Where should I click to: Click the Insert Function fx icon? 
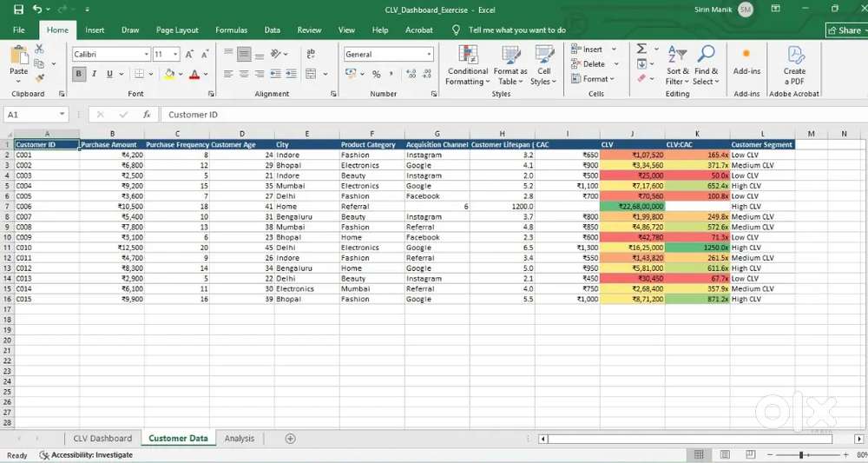point(147,115)
